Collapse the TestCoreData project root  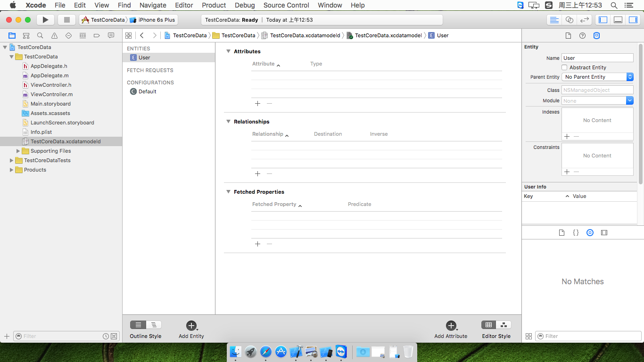click(x=5, y=47)
